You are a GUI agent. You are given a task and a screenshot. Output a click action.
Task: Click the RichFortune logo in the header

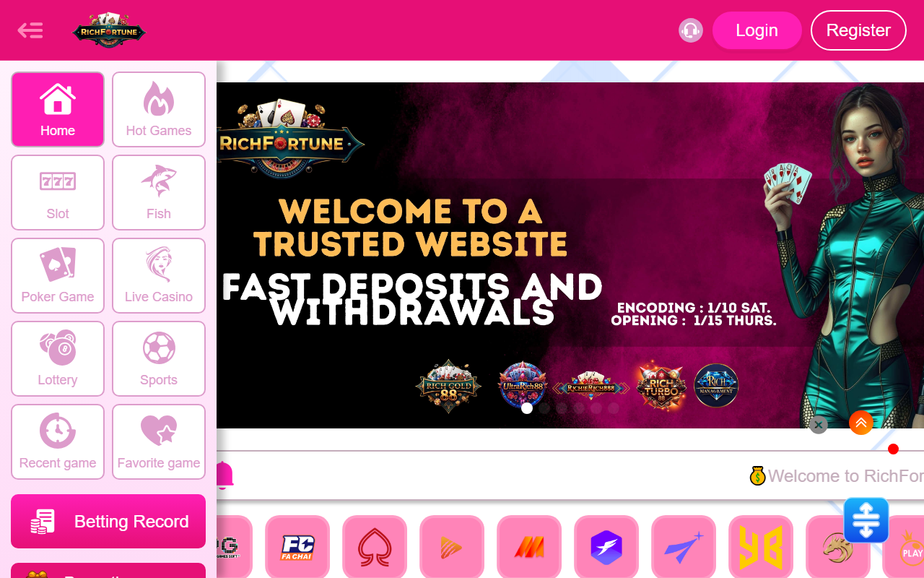point(109,30)
